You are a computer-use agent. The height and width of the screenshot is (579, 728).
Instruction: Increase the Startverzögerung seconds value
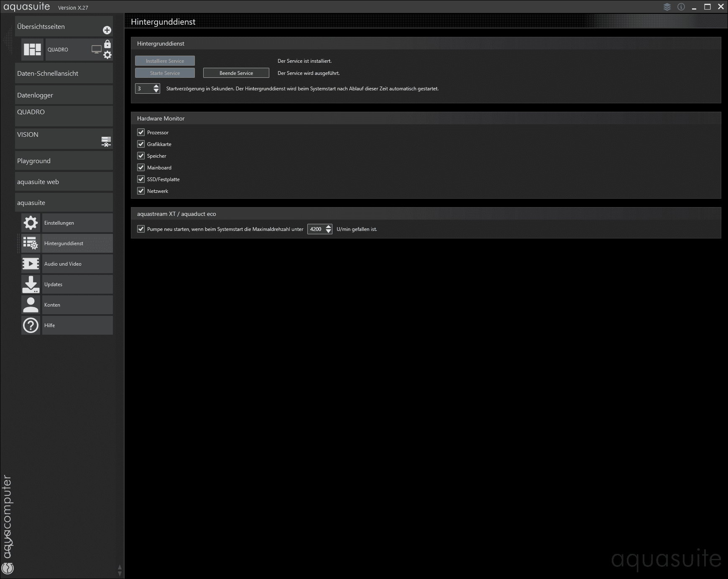tap(156, 86)
